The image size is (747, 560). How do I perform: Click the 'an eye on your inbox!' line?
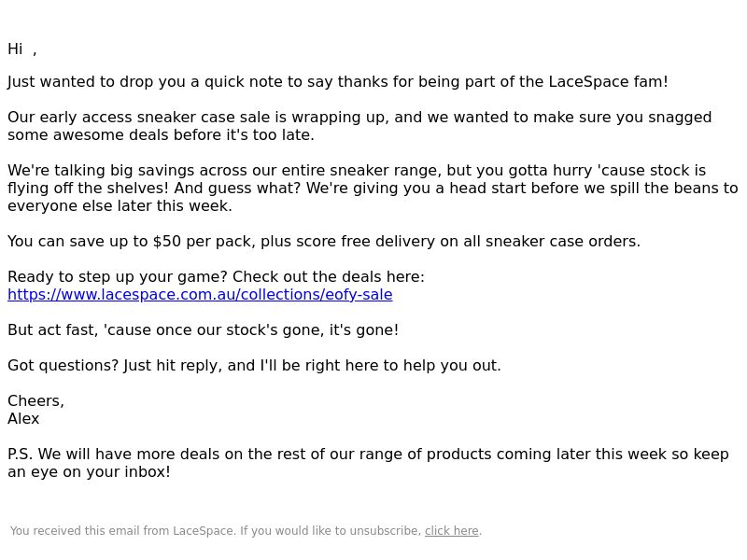(89, 472)
